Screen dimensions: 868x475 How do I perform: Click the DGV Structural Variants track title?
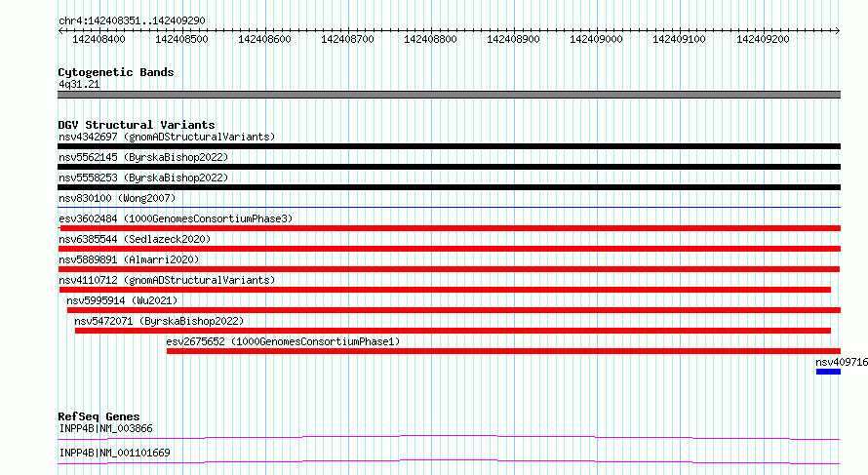click(x=137, y=125)
